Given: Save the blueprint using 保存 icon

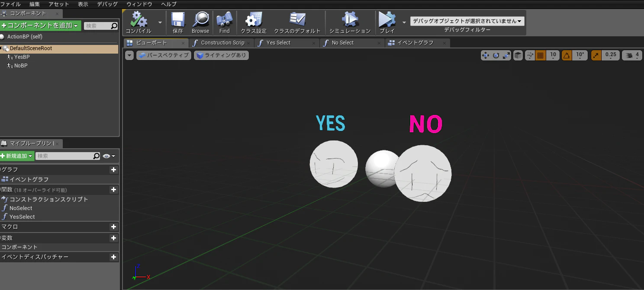Looking at the screenshot, I should (178, 22).
